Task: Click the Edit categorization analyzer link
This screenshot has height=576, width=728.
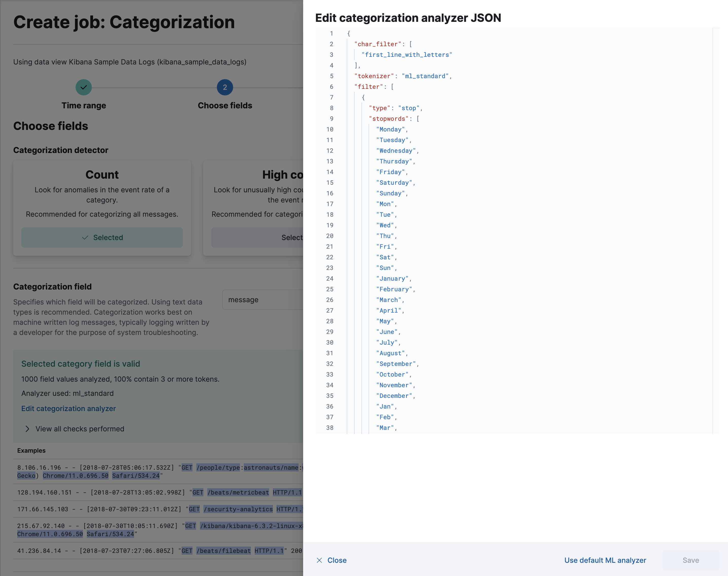Action: 68,408
